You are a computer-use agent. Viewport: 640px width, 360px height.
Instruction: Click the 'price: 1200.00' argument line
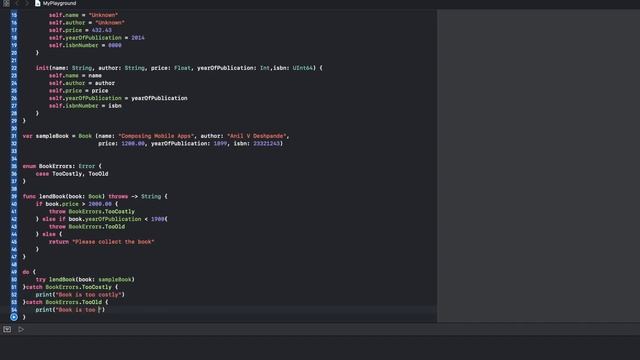pos(190,144)
